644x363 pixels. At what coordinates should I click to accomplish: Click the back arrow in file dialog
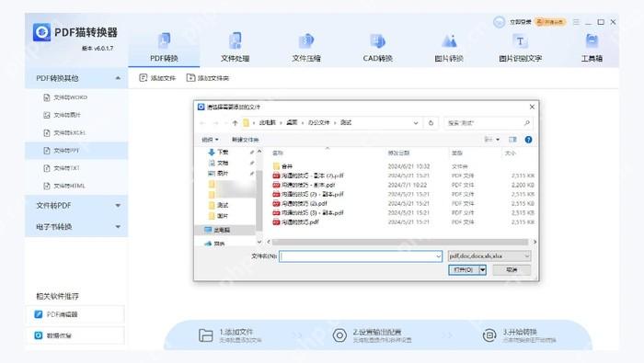coord(202,122)
